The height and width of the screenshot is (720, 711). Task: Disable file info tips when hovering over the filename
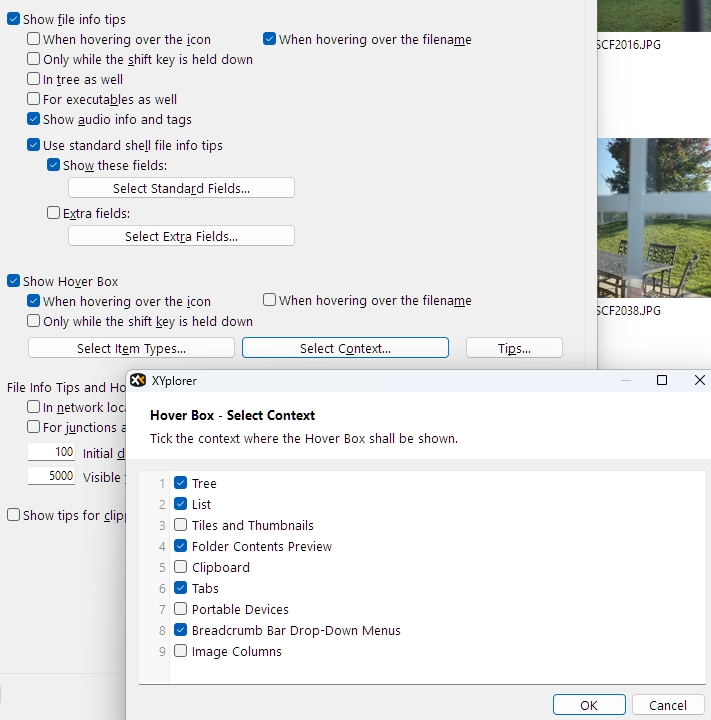270,39
